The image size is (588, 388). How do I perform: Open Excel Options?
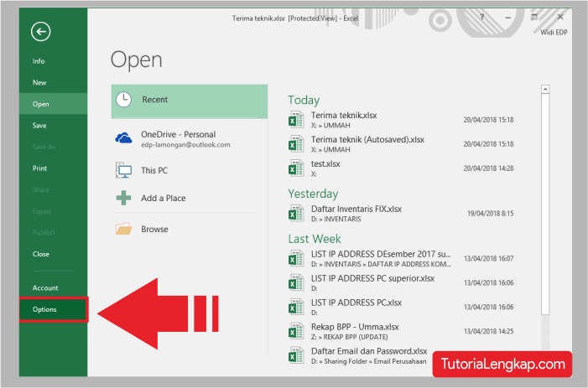coord(54,309)
